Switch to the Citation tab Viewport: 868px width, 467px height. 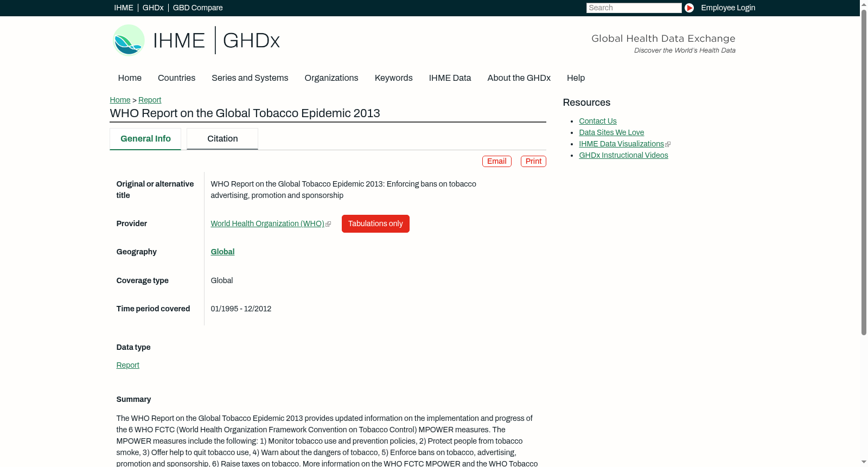(x=222, y=139)
